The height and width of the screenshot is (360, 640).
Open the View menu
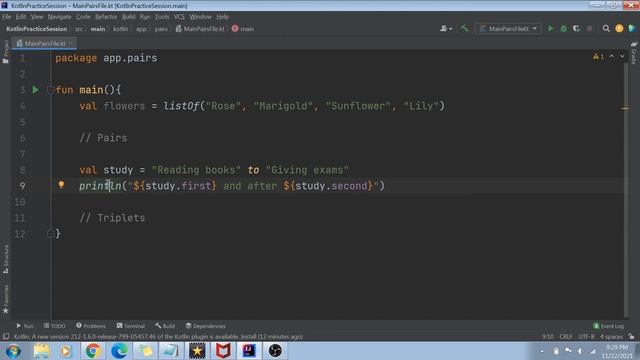(x=37, y=17)
